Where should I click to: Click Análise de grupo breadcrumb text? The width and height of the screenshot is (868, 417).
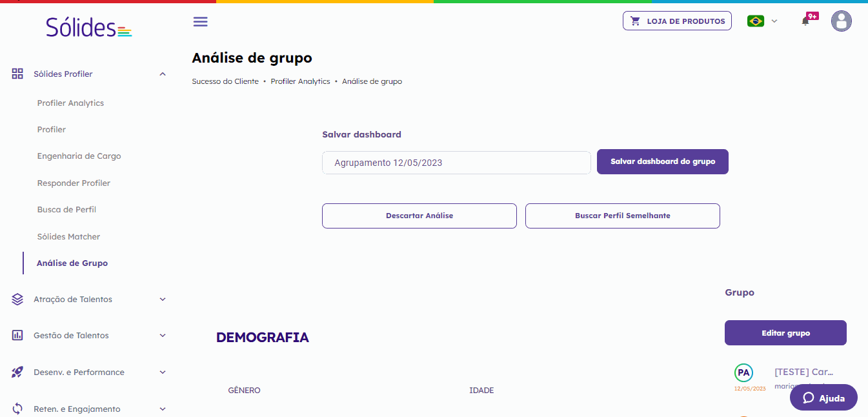[x=372, y=81]
